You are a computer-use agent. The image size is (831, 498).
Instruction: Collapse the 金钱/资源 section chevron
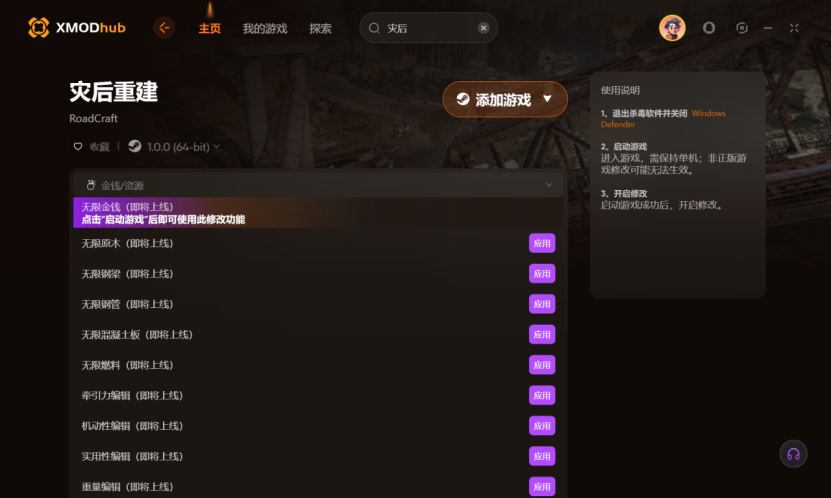point(549,185)
